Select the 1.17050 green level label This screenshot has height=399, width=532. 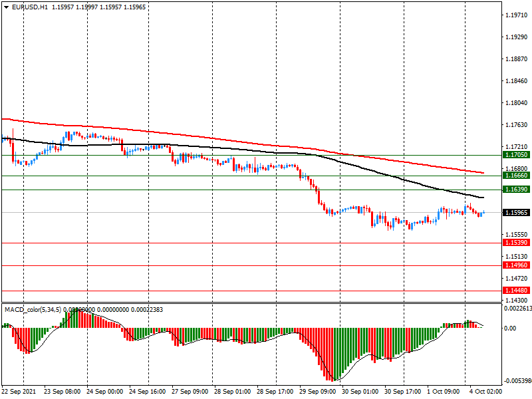pos(517,155)
